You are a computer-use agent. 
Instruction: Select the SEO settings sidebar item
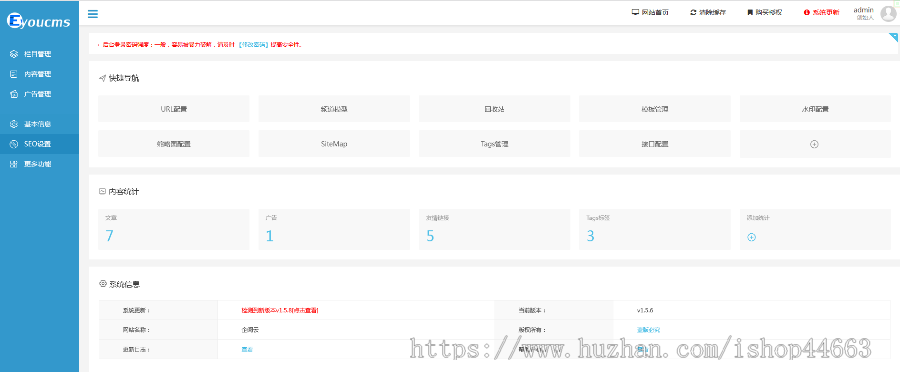(39, 144)
